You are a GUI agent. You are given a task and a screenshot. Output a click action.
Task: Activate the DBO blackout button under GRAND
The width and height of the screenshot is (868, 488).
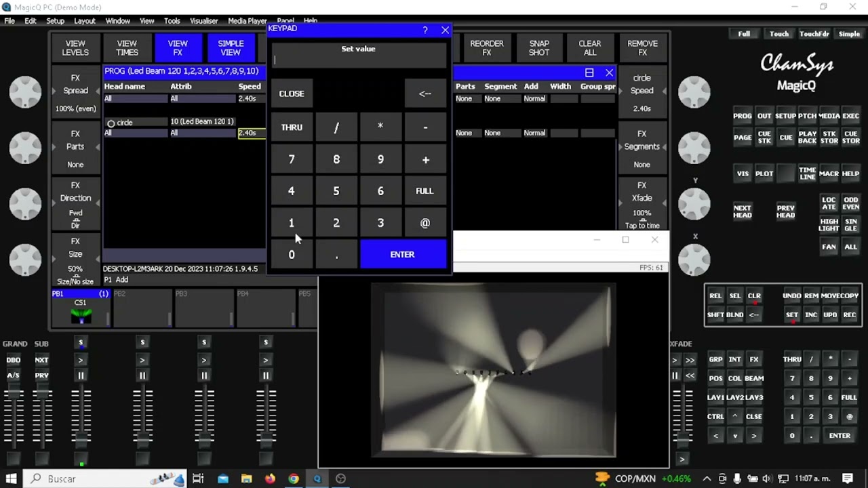tap(13, 360)
